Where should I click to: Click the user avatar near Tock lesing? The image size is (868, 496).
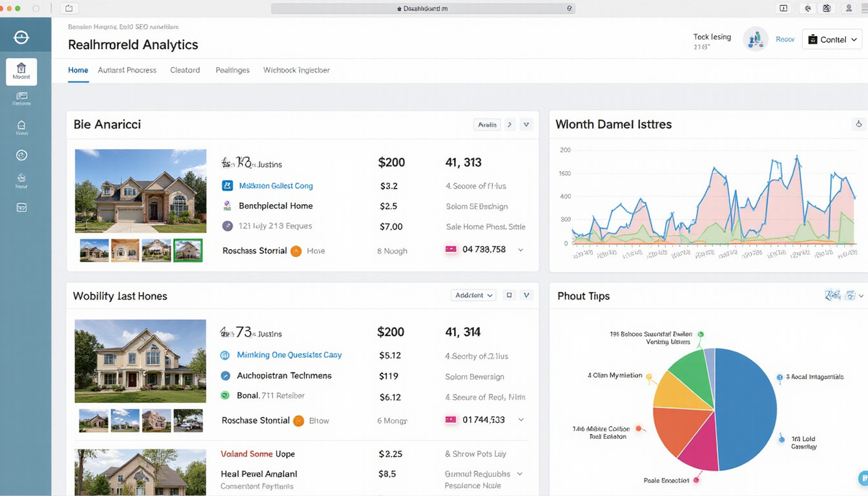coord(755,39)
